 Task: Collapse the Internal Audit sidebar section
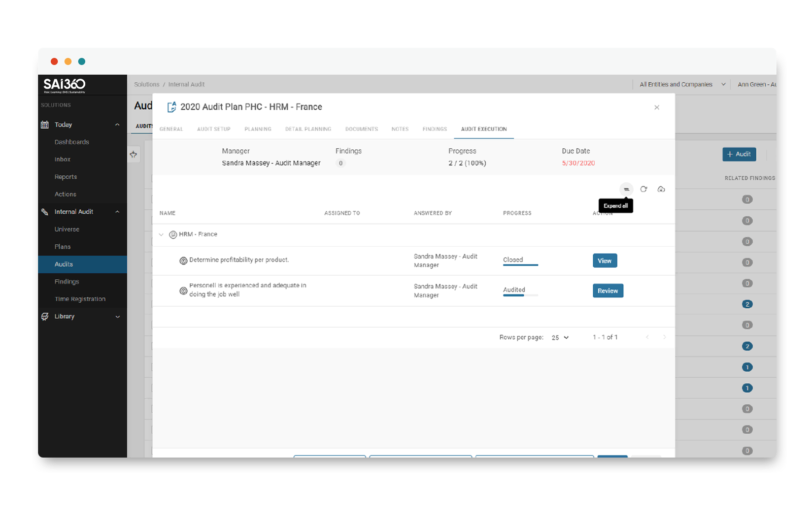[117, 212]
